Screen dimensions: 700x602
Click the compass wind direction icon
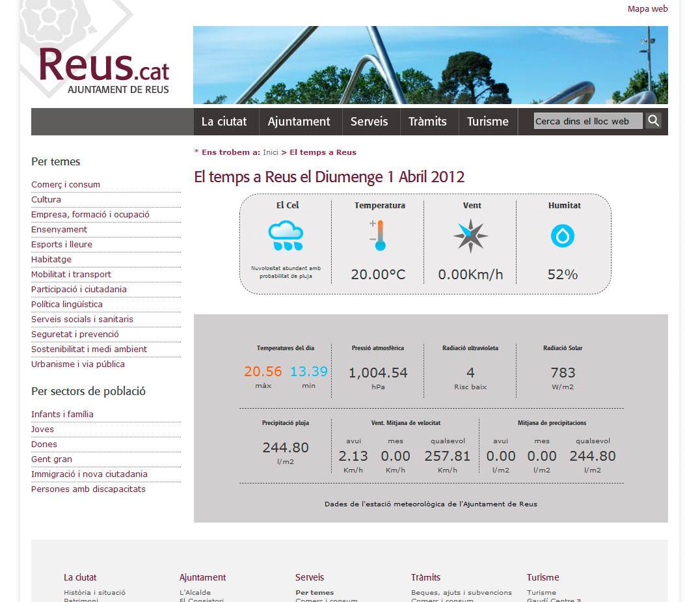(x=470, y=236)
